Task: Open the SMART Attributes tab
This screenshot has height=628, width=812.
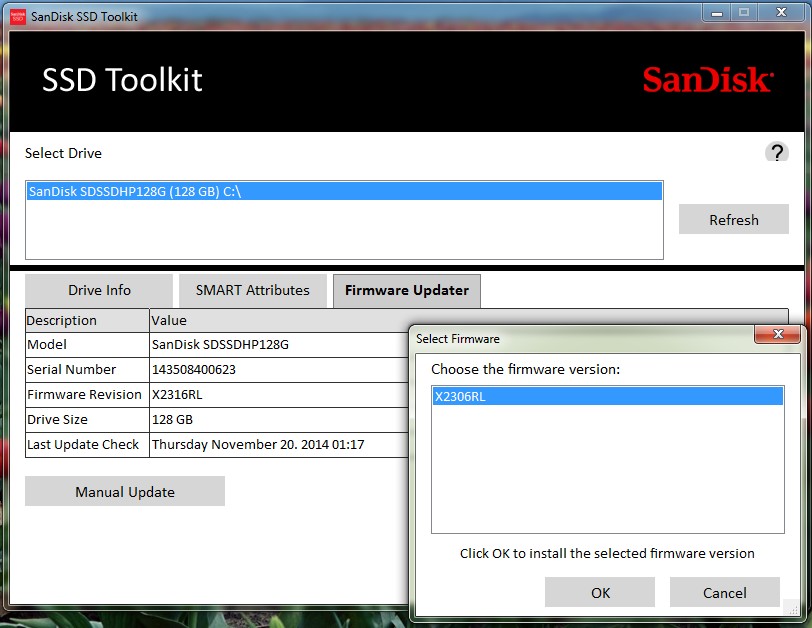Action: (x=253, y=290)
